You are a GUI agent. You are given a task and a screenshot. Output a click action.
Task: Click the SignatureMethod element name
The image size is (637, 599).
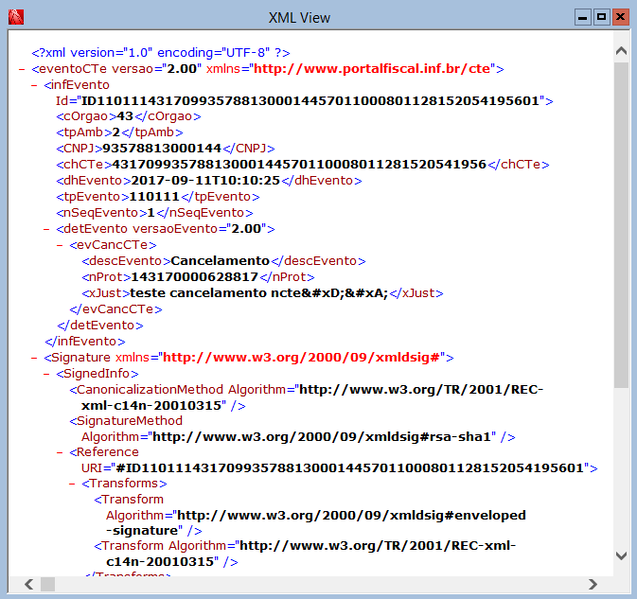[x=130, y=421]
